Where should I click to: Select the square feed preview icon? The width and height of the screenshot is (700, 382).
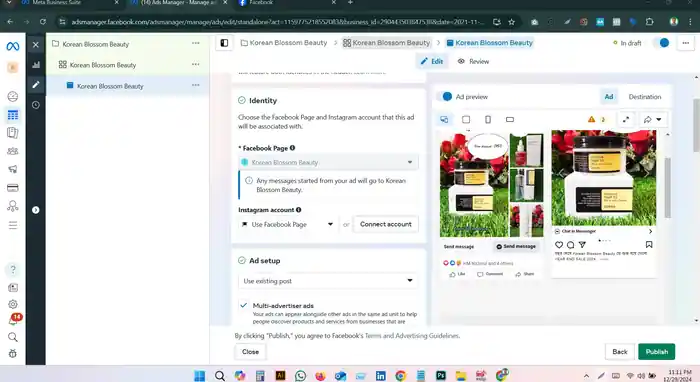466,119
